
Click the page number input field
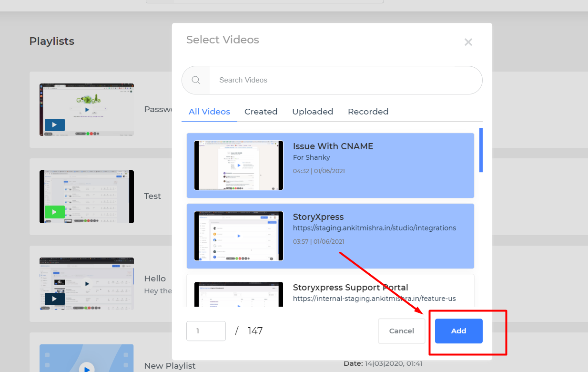206,331
